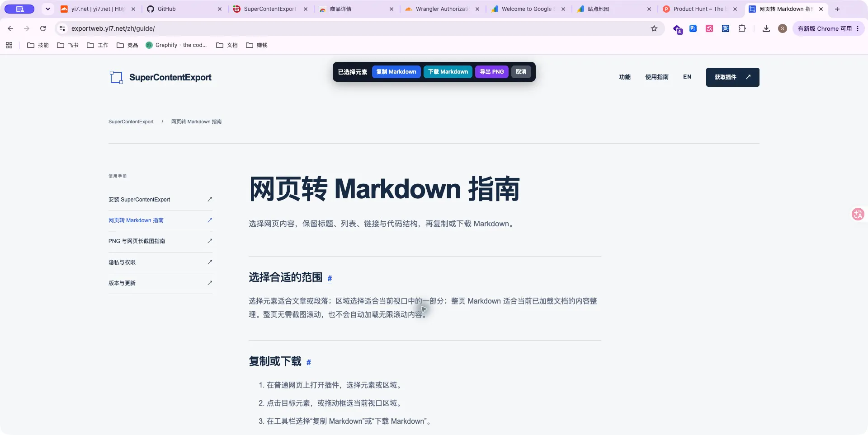Reload the current page

[x=43, y=28]
